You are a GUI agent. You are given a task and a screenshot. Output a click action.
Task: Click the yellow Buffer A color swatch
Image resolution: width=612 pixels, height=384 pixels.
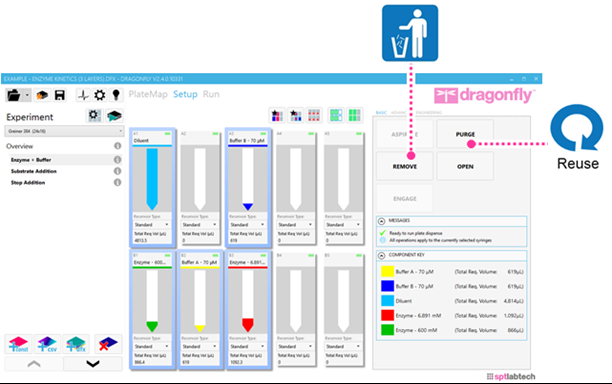tap(387, 272)
